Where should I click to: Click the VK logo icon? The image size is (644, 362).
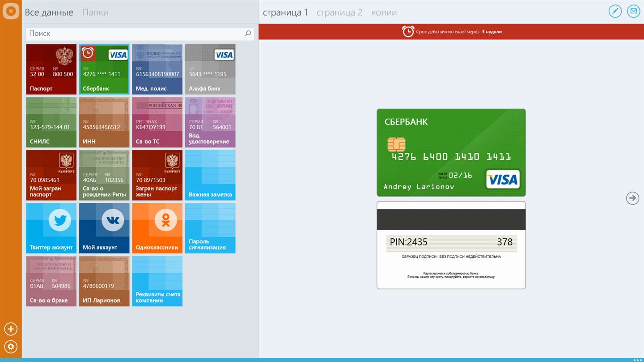(x=113, y=220)
